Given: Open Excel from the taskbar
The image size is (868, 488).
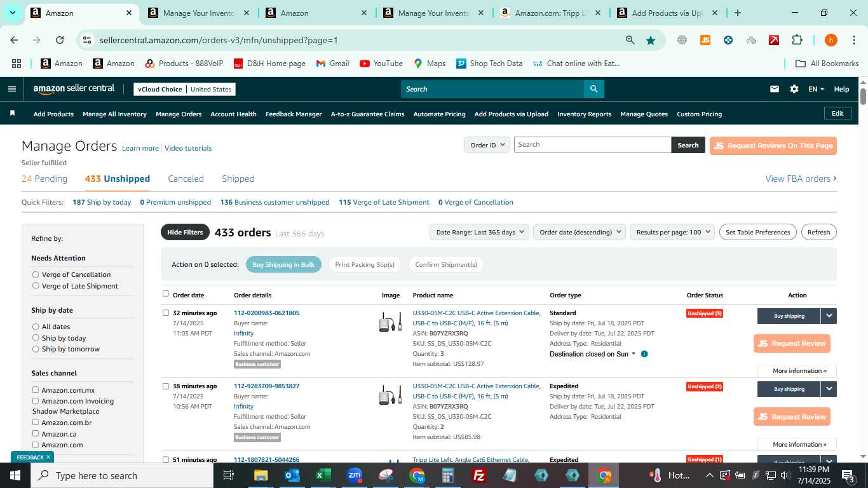Looking at the screenshot, I should coord(323,475).
